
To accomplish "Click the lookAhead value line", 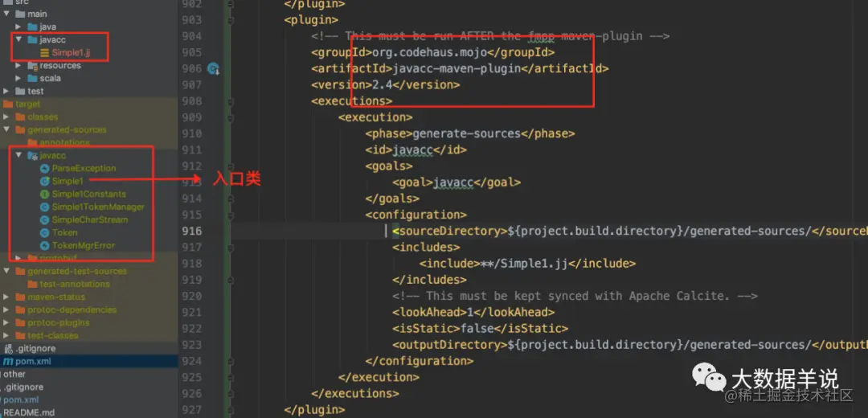I will click(473, 312).
